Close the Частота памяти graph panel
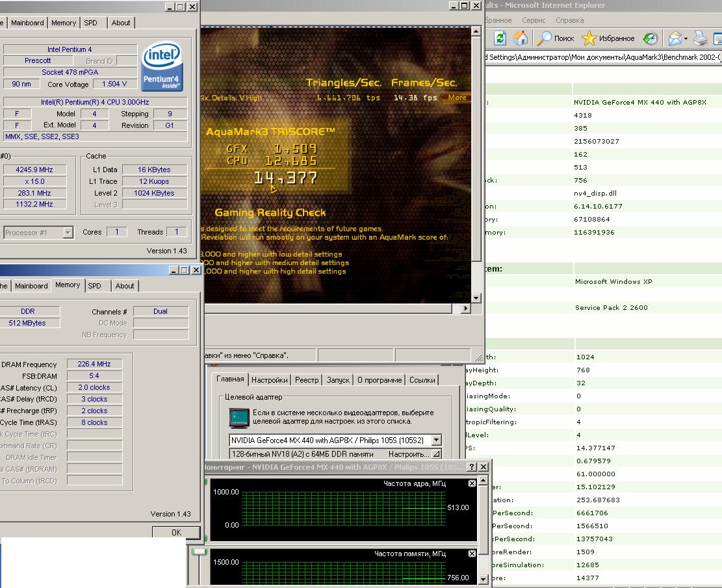The height and width of the screenshot is (588, 722). tap(472, 554)
